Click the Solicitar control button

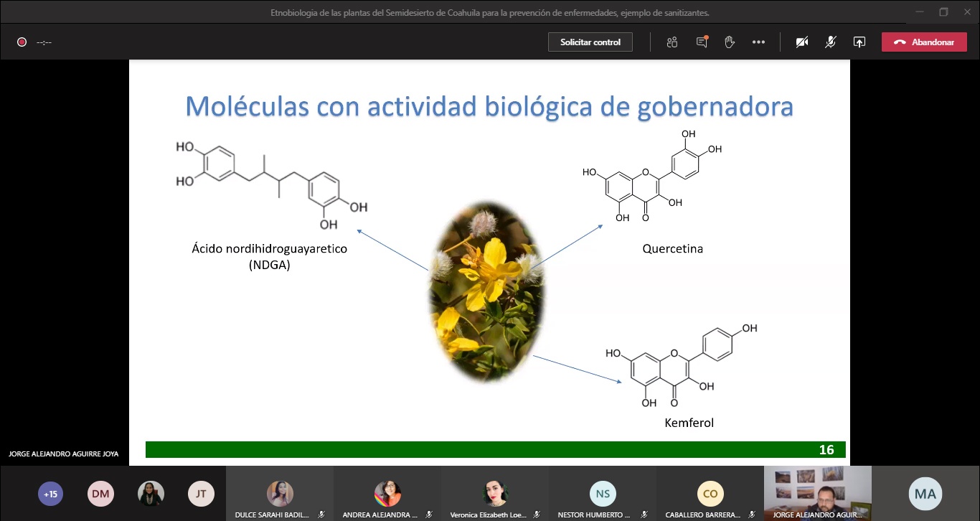(x=590, y=42)
